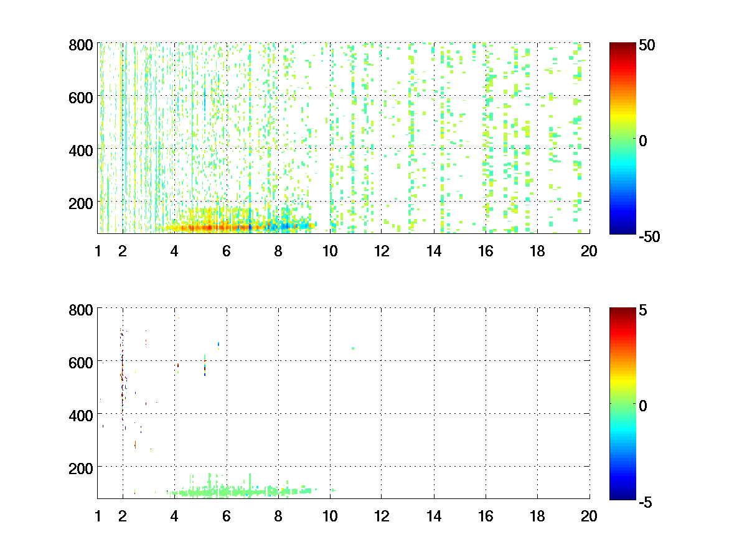
Task: Click x-axis label '2' under upper plot
Action: [123, 251]
